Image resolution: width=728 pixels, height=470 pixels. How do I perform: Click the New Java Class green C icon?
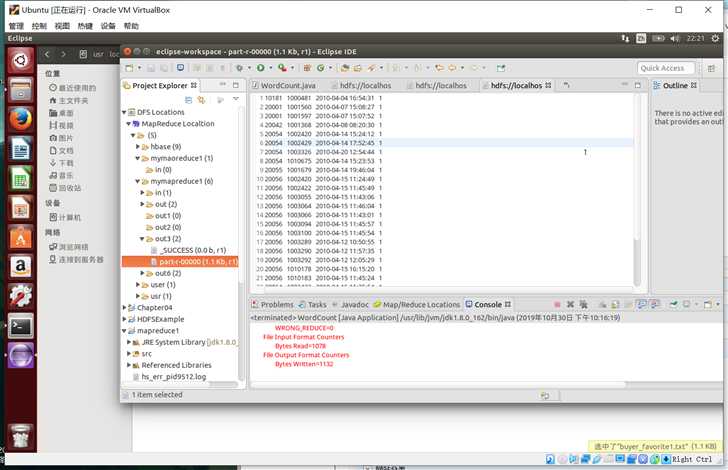click(x=320, y=68)
